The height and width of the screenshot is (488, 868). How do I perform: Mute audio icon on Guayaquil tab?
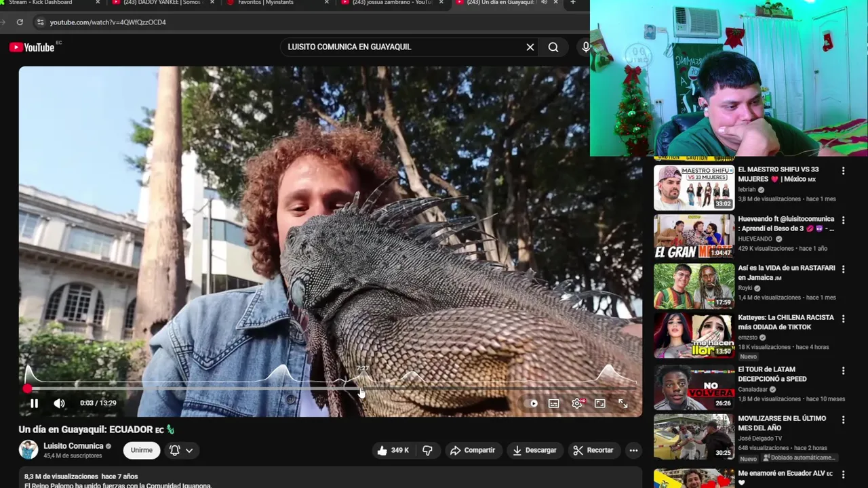[544, 3]
